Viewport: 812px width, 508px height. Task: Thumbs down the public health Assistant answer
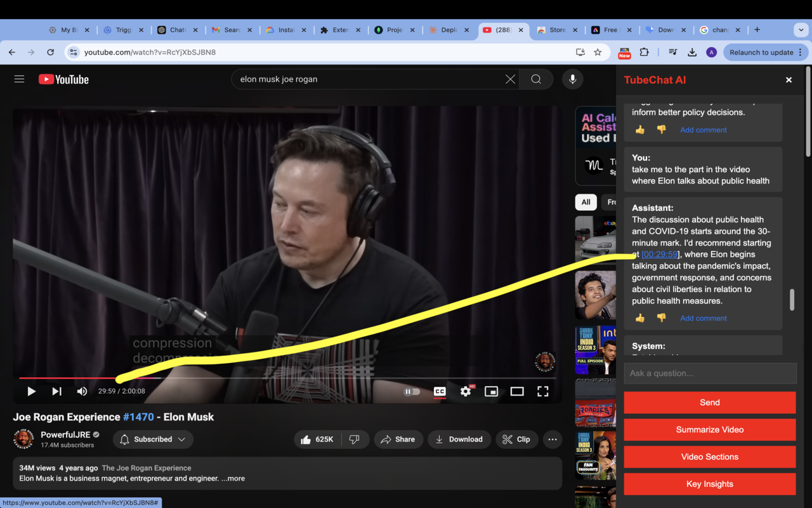pyautogui.click(x=661, y=318)
